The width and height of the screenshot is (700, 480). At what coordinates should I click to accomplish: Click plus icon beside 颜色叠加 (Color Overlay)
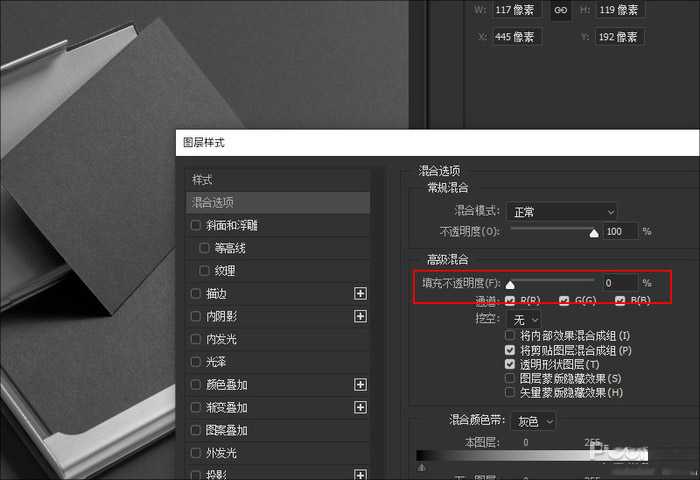pos(360,385)
